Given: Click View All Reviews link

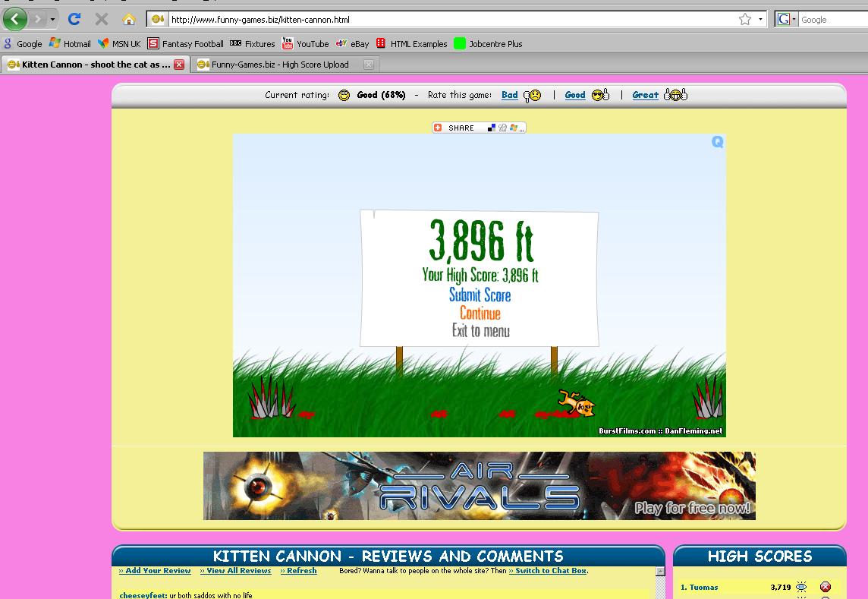Looking at the screenshot, I should [235, 570].
